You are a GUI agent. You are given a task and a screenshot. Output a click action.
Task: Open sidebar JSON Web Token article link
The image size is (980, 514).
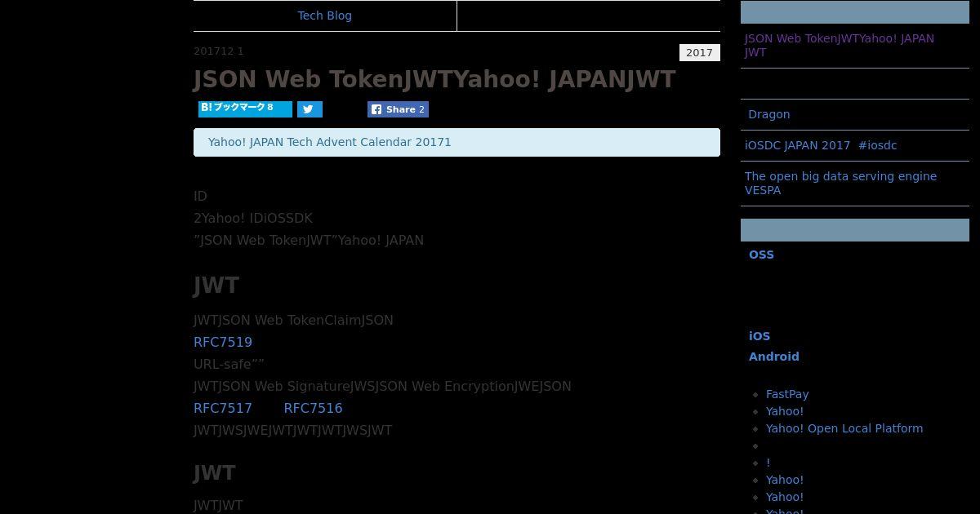tap(840, 45)
